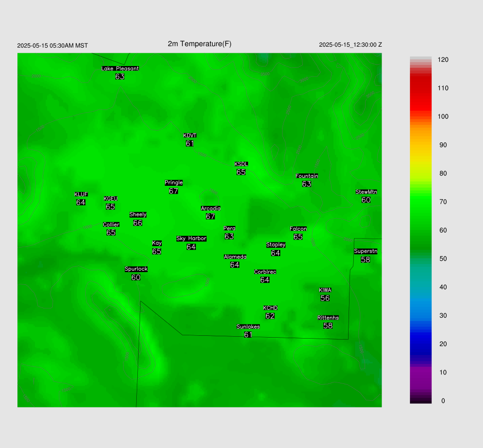483x448 pixels.
Task: Click the KIWA temperature value 56
Action: (x=325, y=298)
